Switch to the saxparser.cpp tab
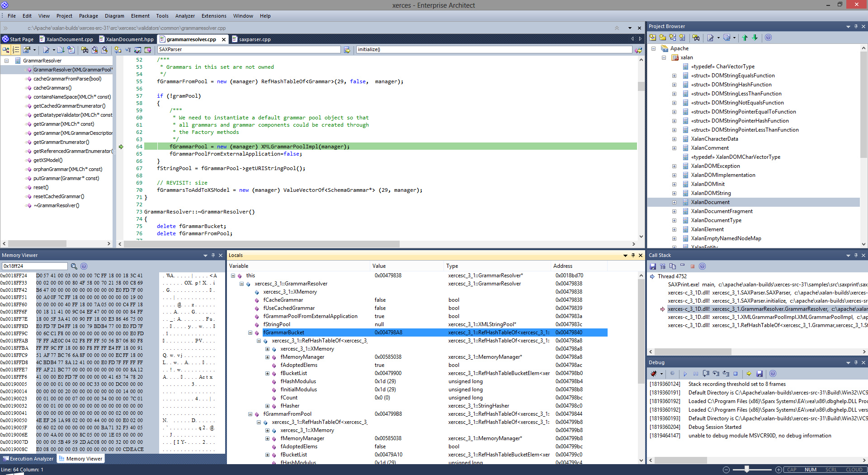868x475 pixels. pyautogui.click(x=255, y=39)
